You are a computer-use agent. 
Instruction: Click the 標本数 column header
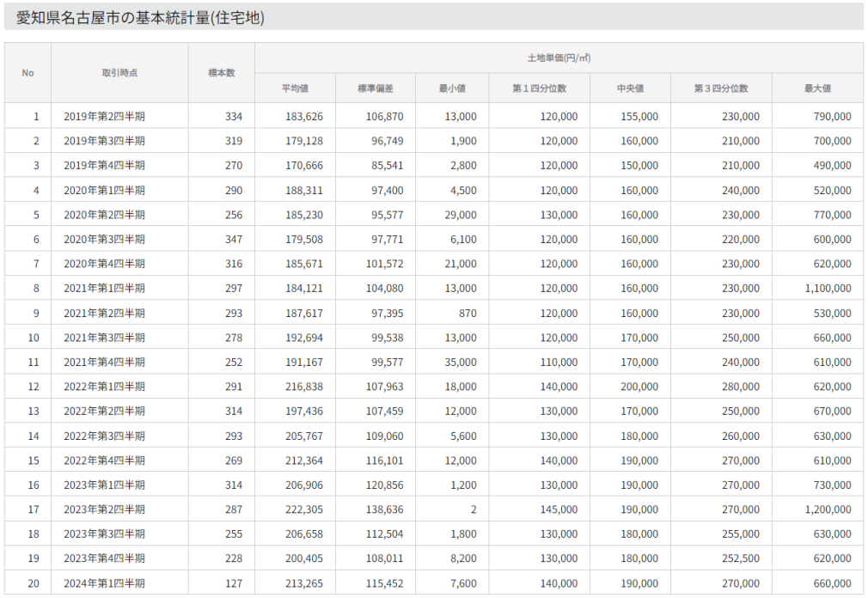click(x=222, y=73)
